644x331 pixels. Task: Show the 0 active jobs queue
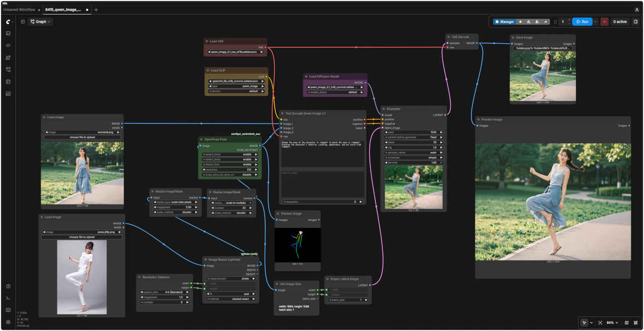[x=620, y=22]
